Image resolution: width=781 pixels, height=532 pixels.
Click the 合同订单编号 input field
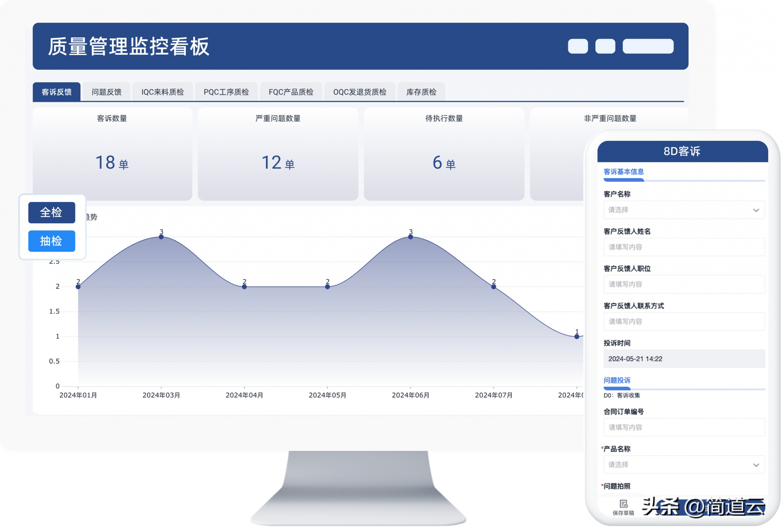pyautogui.click(x=684, y=427)
